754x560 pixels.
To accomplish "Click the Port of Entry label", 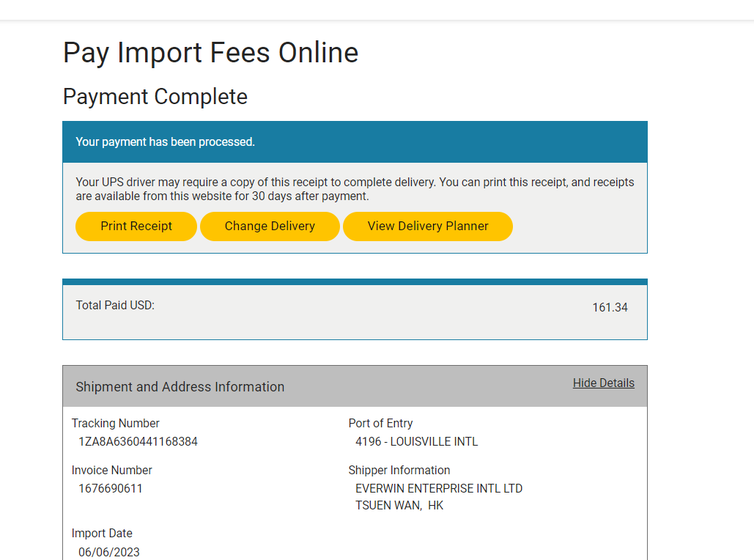I will (380, 424).
